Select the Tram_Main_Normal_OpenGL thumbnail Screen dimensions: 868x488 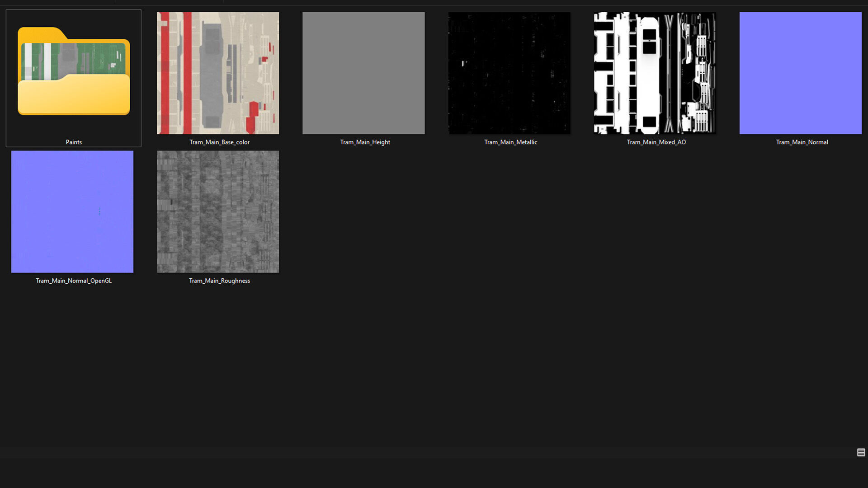click(72, 211)
